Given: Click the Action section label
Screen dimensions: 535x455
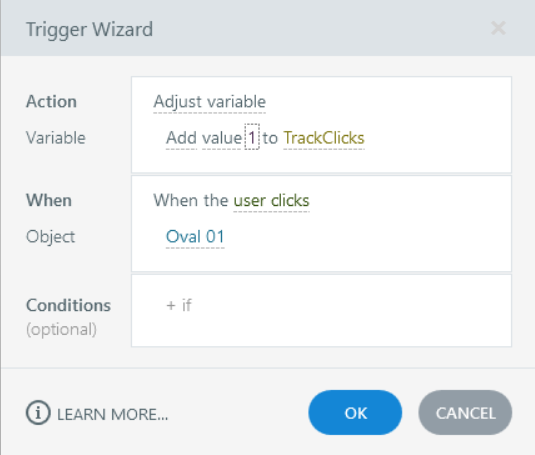Looking at the screenshot, I should coord(52,102).
